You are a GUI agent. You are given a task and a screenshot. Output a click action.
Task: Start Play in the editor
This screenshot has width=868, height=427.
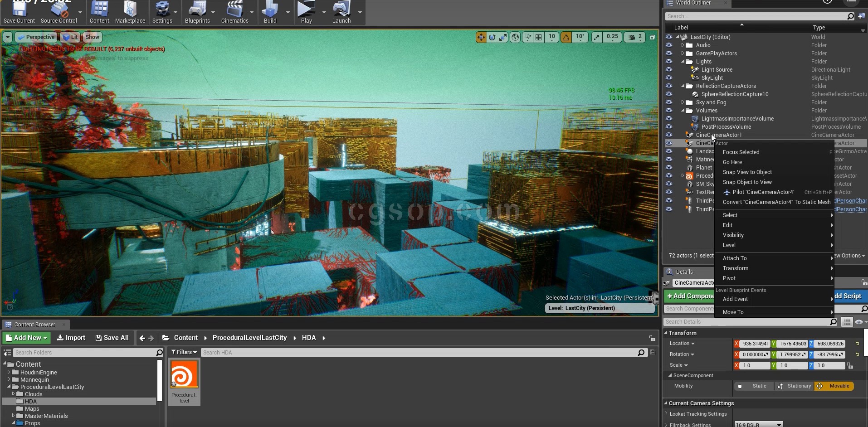click(307, 12)
